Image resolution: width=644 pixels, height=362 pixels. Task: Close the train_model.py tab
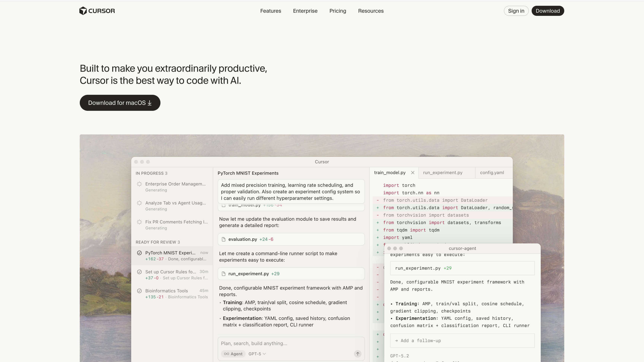[x=413, y=173]
